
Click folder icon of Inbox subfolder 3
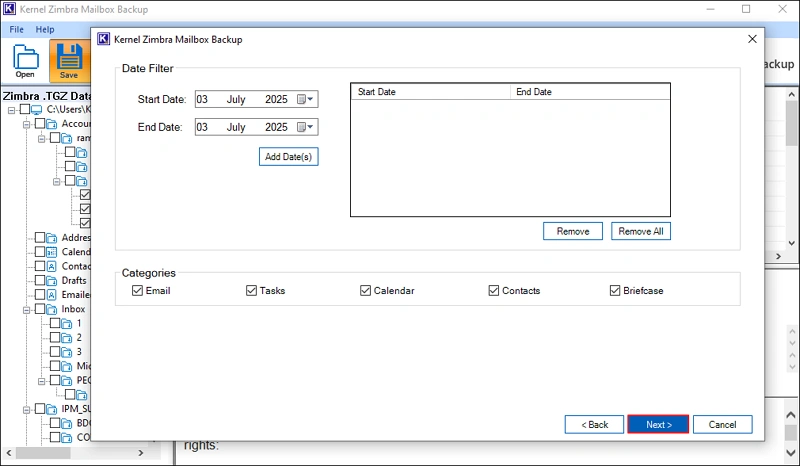pos(67,352)
